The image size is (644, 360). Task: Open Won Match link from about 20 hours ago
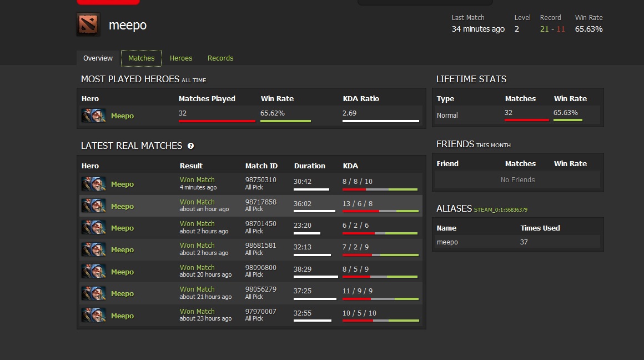[x=197, y=268]
